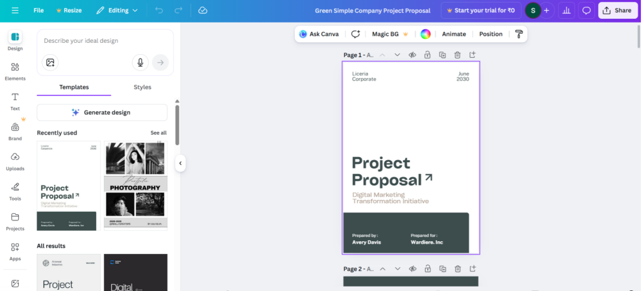Collapse the side panel with the chevron
Image resolution: width=644 pixels, height=291 pixels.
point(180,163)
